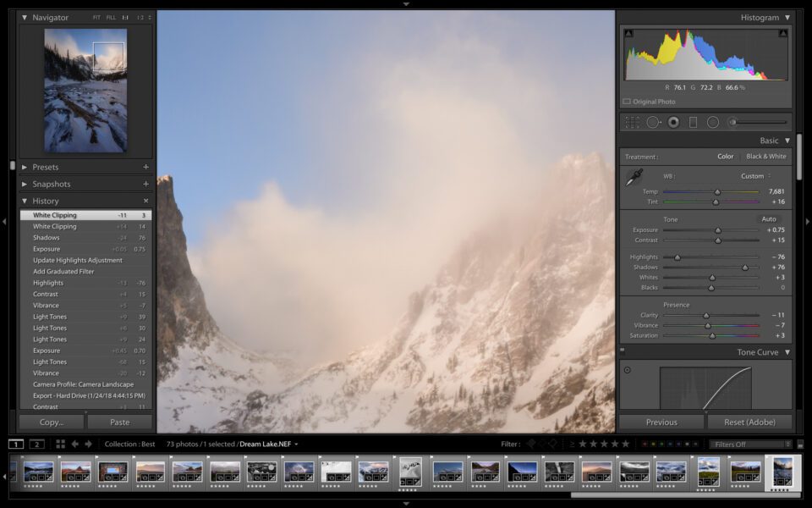
Task: Create a new snapshot with plus icon
Action: click(x=145, y=184)
